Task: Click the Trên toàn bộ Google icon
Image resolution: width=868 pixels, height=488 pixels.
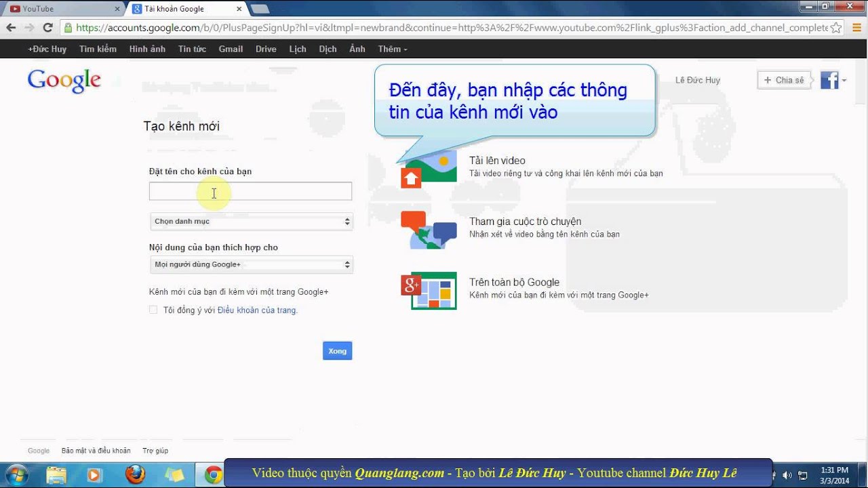Action: [x=429, y=290]
